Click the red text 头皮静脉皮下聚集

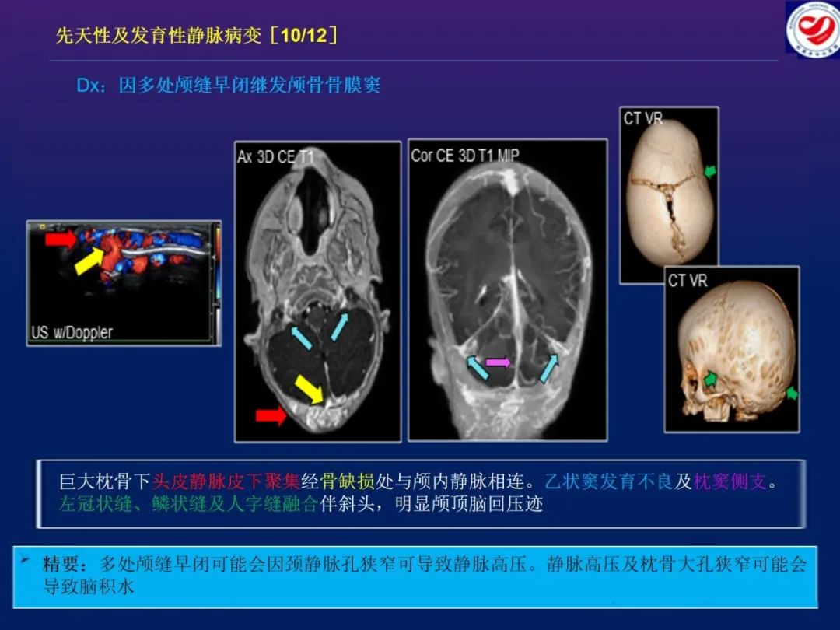click(x=226, y=481)
